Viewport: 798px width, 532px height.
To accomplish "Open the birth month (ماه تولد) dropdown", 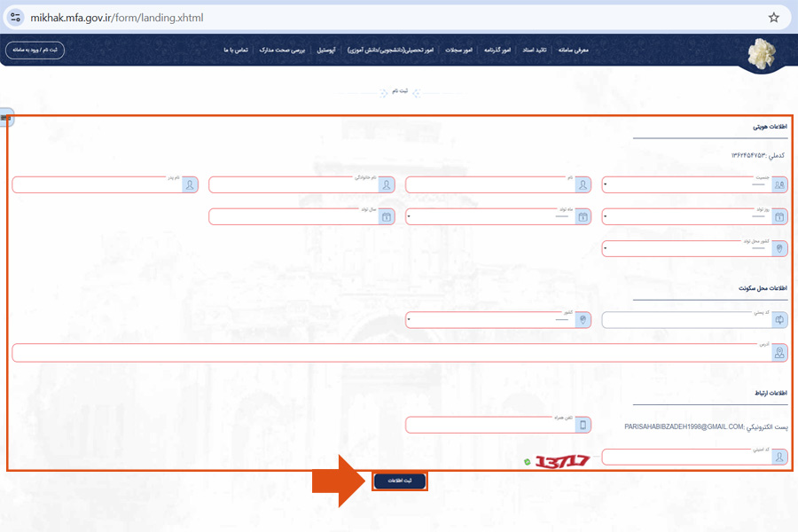I will [x=489, y=217].
